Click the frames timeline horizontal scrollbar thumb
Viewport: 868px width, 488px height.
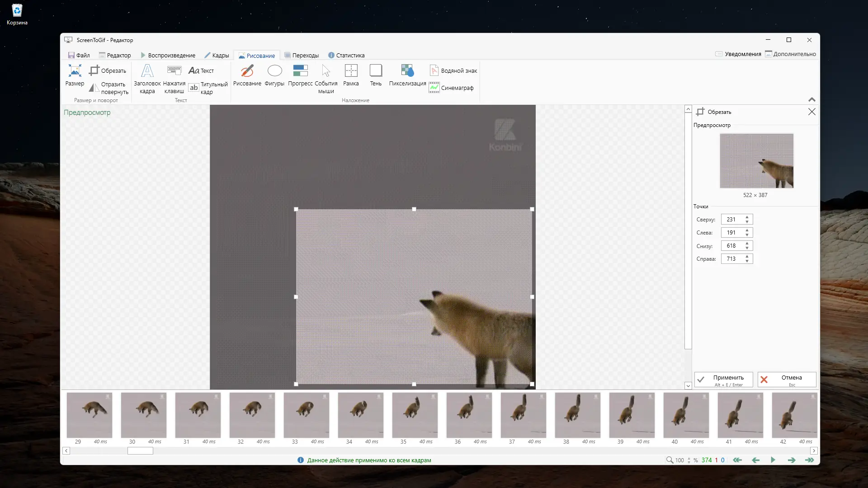click(140, 450)
